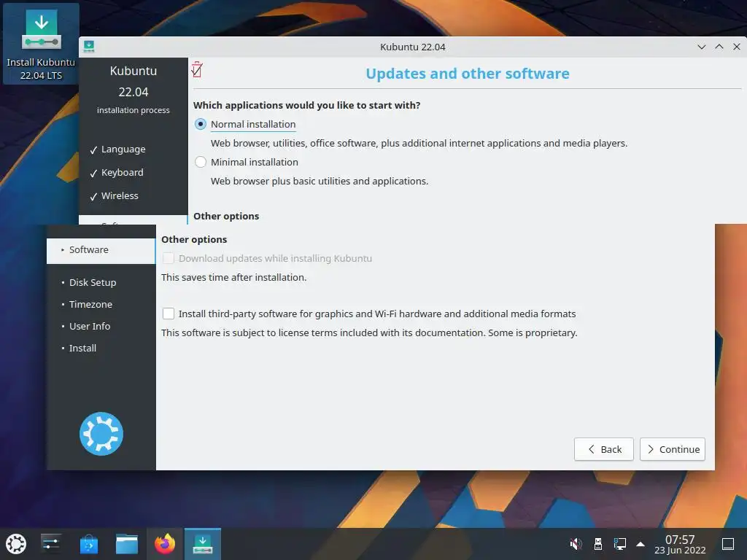This screenshot has width=747, height=560.
Task: Close the Kubuntu 22.04 installer window
Action: click(737, 47)
